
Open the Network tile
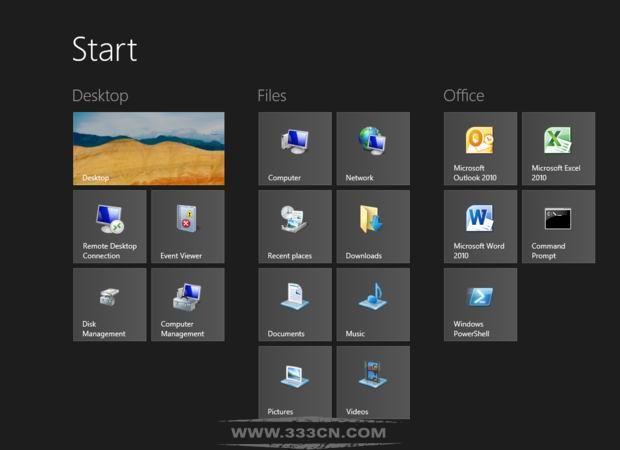pyautogui.click(x=373, y=149)
